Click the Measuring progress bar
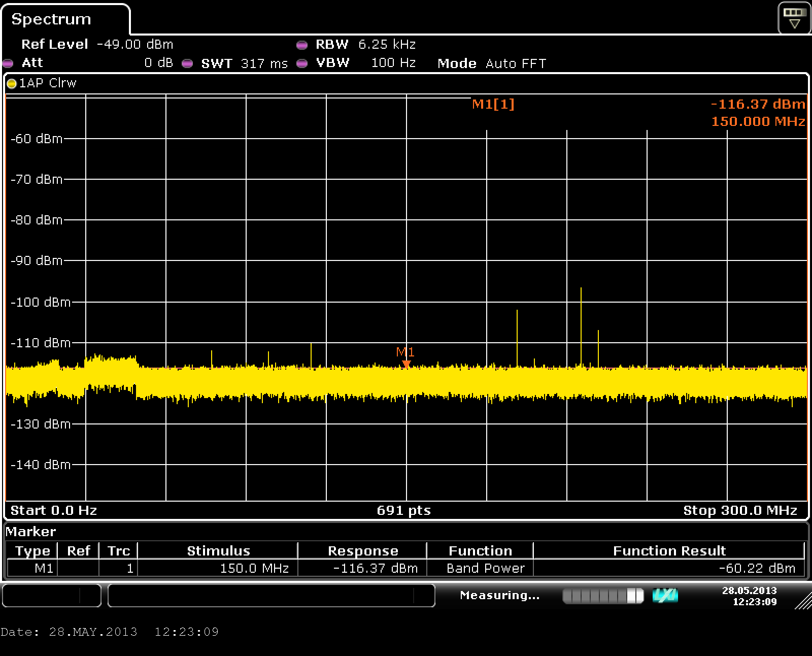Screen dimensions: 812x656 click(x=603, y=596)
